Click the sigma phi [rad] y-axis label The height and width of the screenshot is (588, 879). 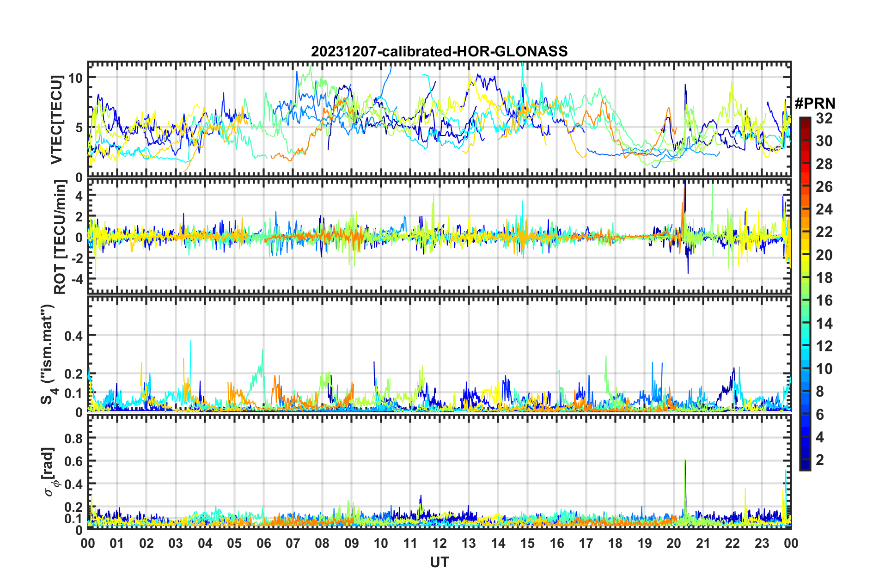[x=49, y=472]
